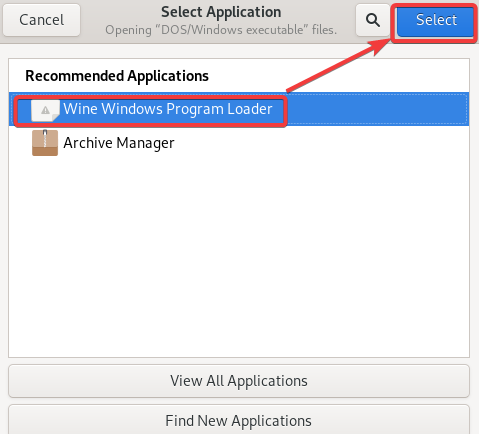
Task: Pick the Archive Manager label
Action: click(119, 143)
